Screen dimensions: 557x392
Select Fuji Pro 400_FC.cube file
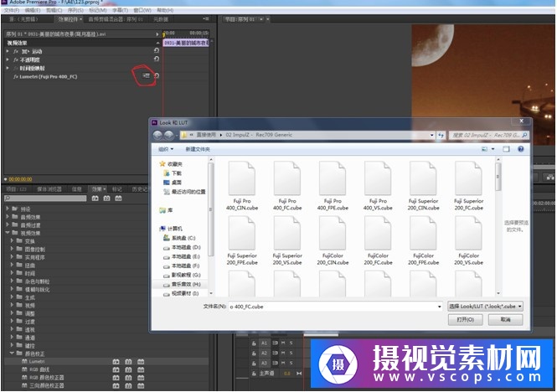pyautogui.click(x=287, y=186)
